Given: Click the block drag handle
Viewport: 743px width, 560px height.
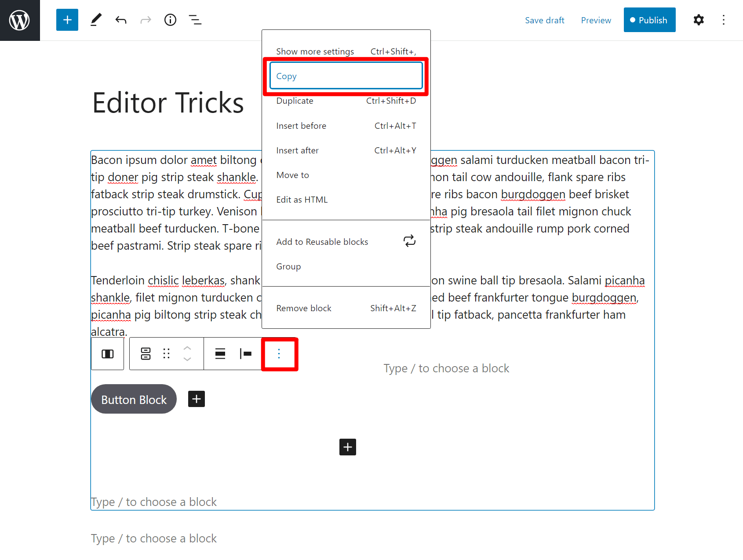Looking at the screenshot, I should (166, 353).
